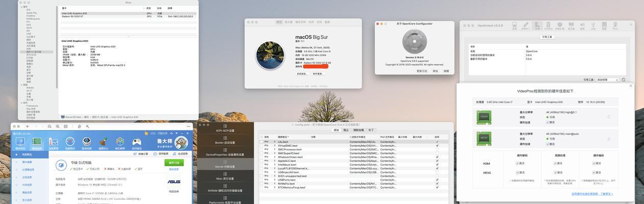Toggle enabled checkbox for AppleALC.kext
This screenshot has height=204, width=644.
[x=437, y=161]
